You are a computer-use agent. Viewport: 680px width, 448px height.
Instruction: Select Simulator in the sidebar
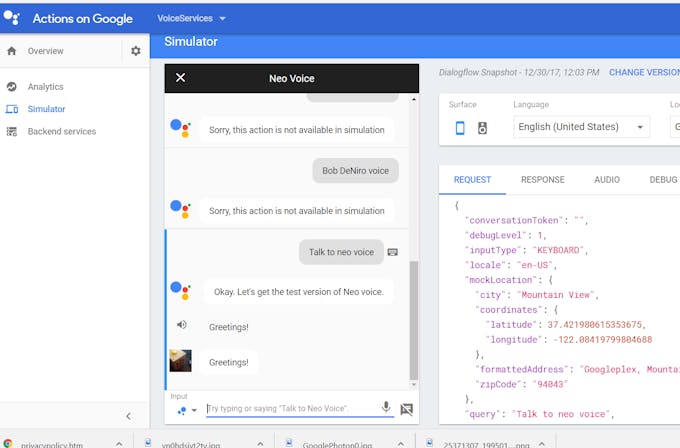coord(46,109)
